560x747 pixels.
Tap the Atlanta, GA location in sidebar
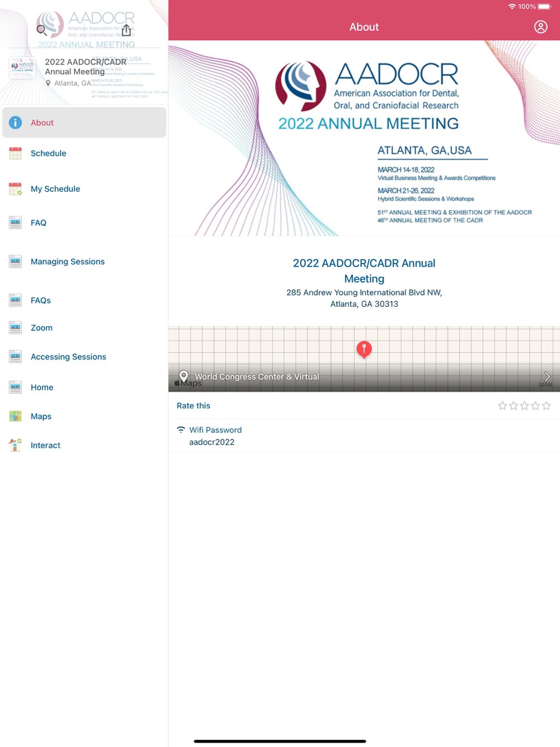pyautogui.click(x=68, y=83)
